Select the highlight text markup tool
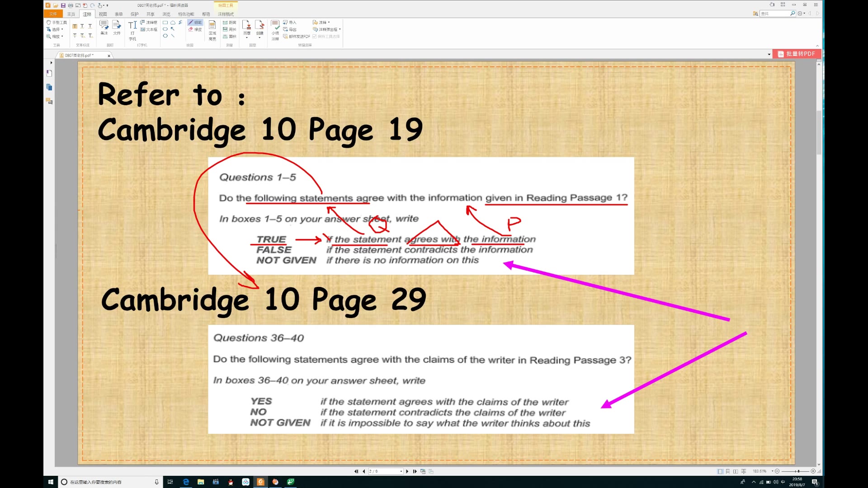The image size is (868, 488). [x=75, y=26]
